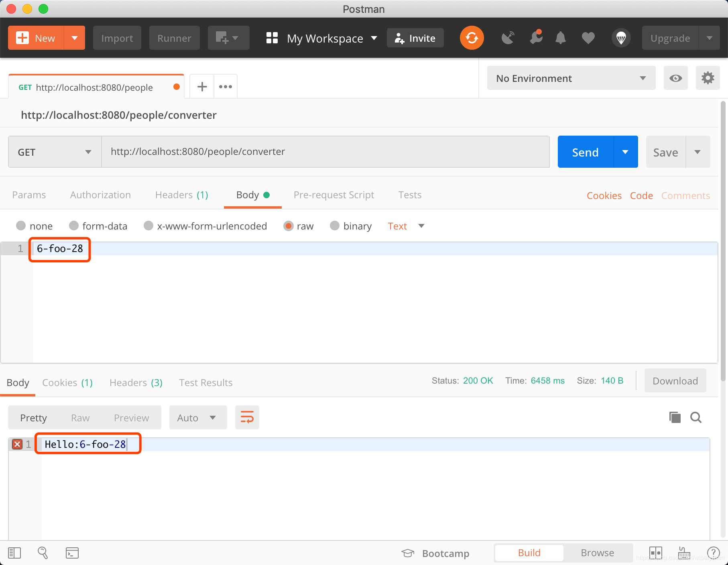Open the Params tab

pos(29,195)
